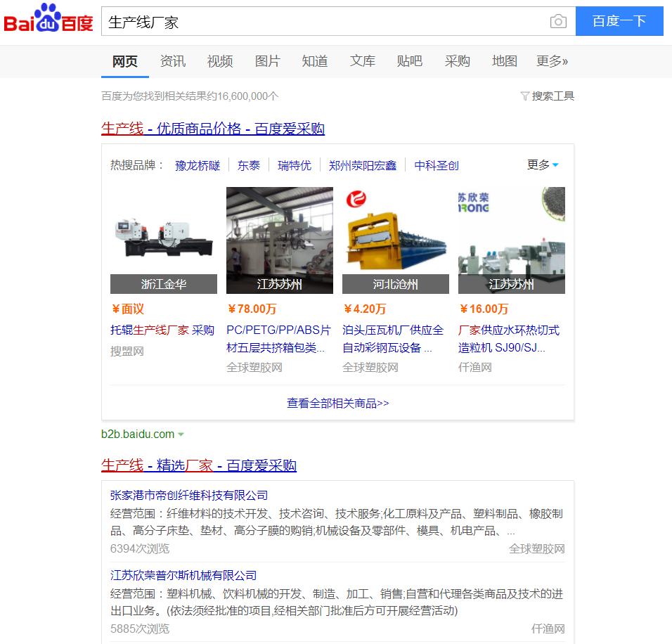The width and height of the screenshot is (672, 644).
Task: Click the result count text 16,600,000个
Action: click(x=248, y=96)
